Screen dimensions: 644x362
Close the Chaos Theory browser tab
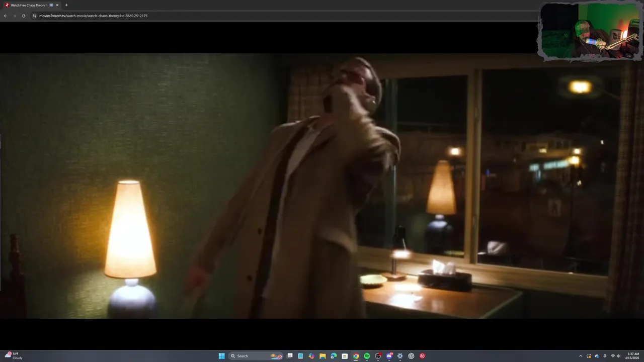pyautogui.click(x=57, y=5)
